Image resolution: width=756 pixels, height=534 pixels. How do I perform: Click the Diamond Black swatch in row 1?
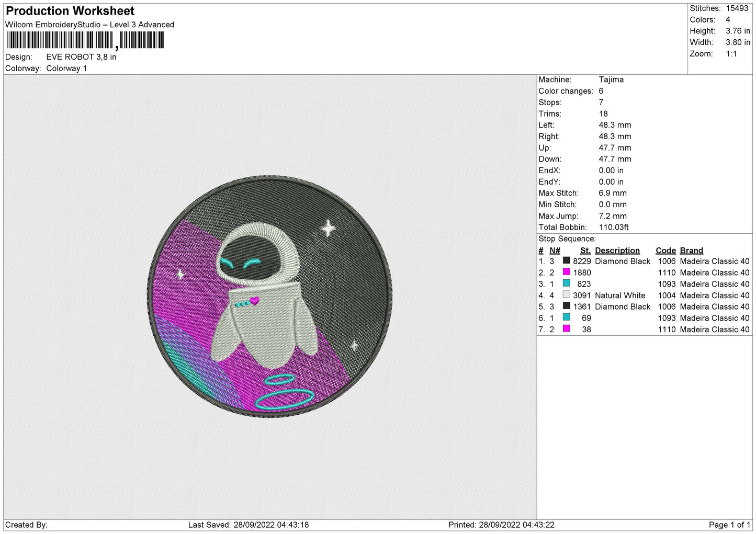click(566, 260)
